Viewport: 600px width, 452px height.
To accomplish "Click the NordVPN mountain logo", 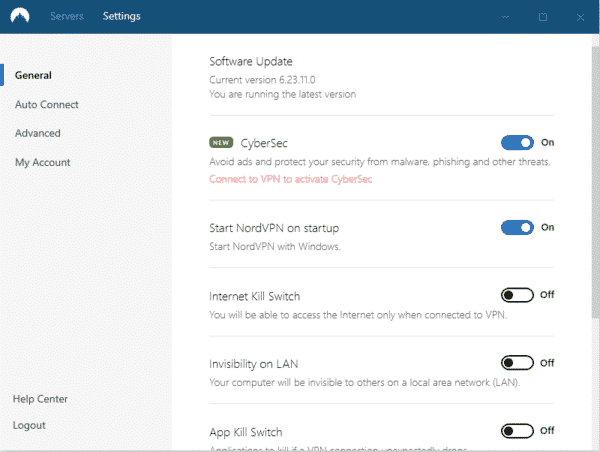I will (x=20, y=16).
